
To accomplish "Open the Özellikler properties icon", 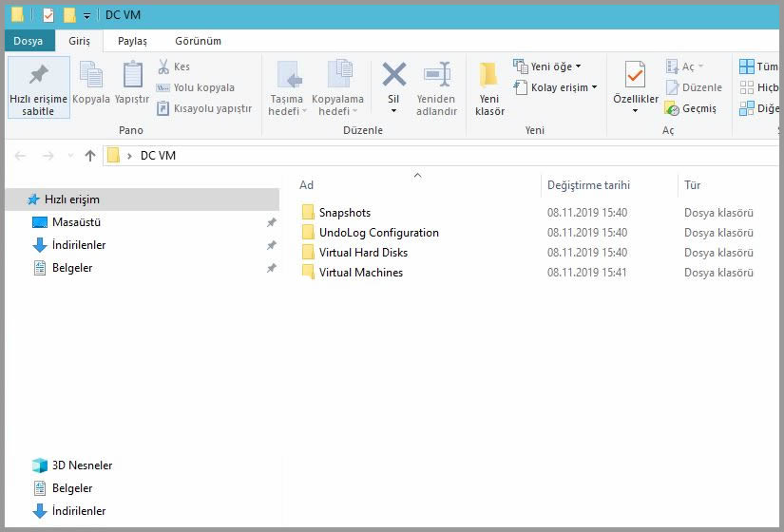I will coord(635,75).
